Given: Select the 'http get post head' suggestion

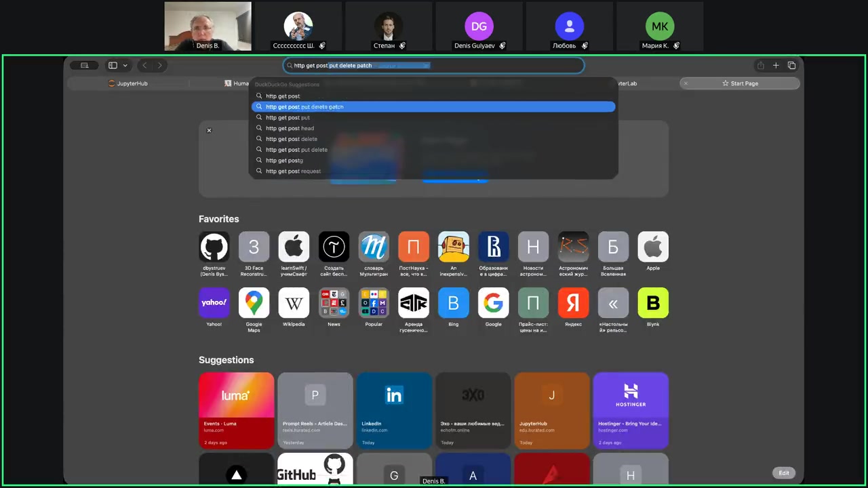Looking at the screenshot, I should (290, 128).
